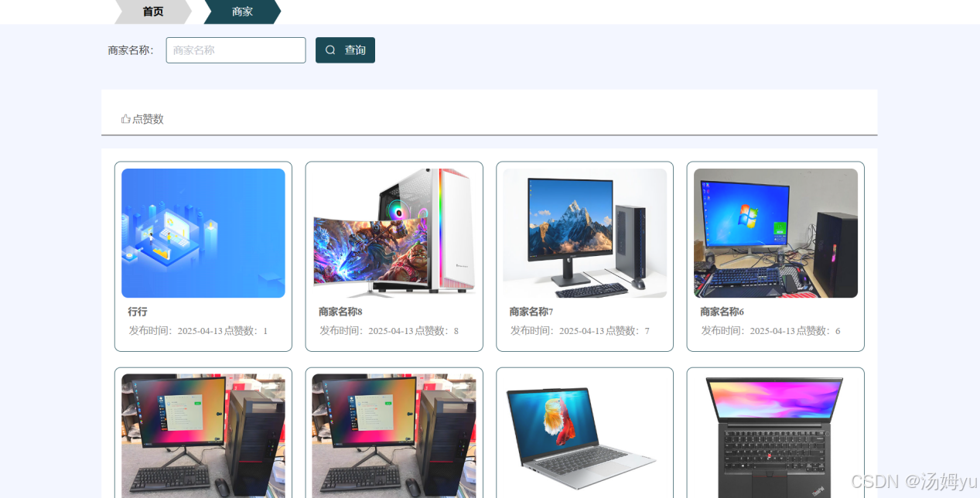980x498 pixels.
Task: Focus the 商家名称 search input field
Action: [236, 50]
